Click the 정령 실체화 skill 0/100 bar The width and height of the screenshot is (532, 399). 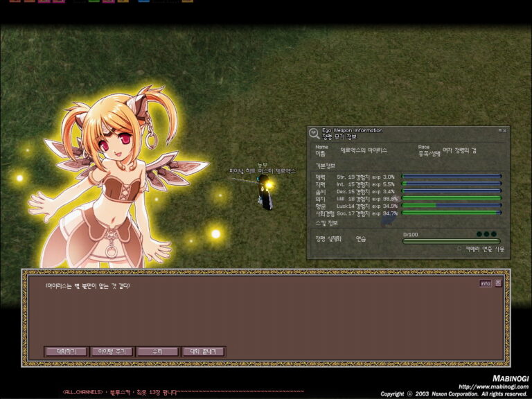tap(451, 241)
